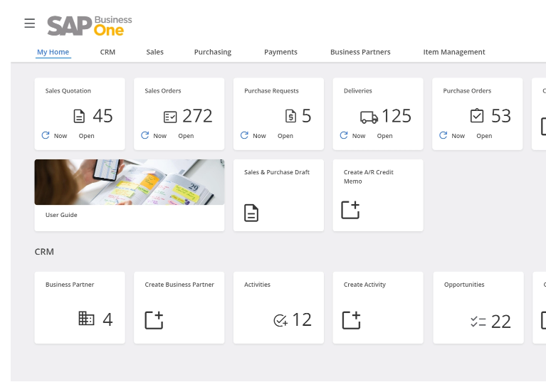Viewport: 546px width, 392px height.
Task: Click the Create Activity tile
Action: [378, 307]
